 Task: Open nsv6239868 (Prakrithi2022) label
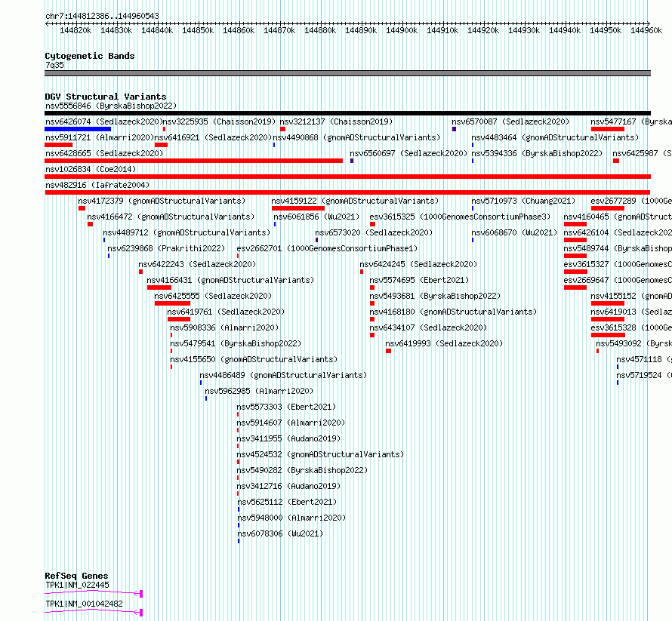166,248
